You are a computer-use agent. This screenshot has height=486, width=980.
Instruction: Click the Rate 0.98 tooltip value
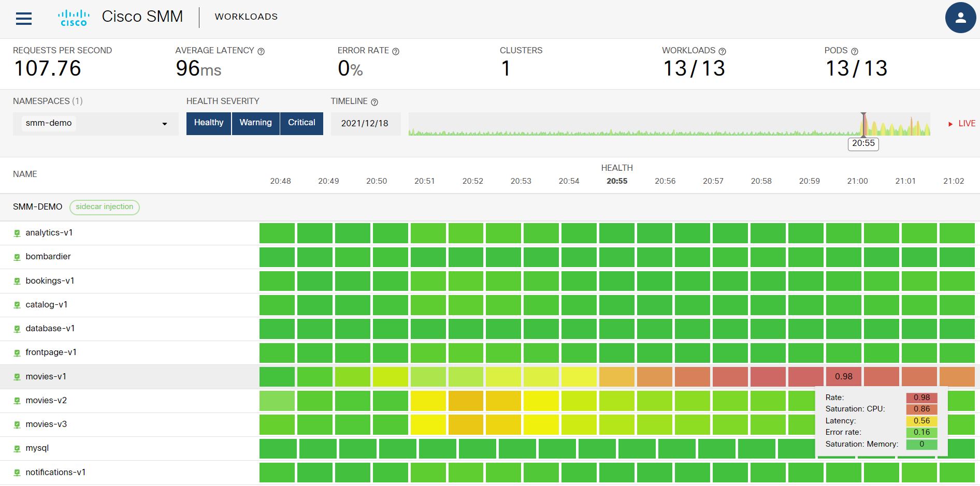click(x=921, y=397)
